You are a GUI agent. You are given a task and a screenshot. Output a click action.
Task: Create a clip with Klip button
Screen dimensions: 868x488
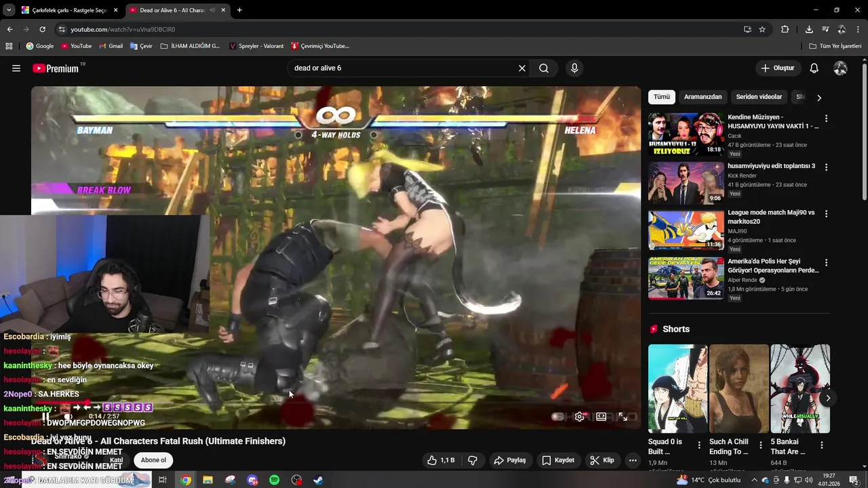point(602,460)
